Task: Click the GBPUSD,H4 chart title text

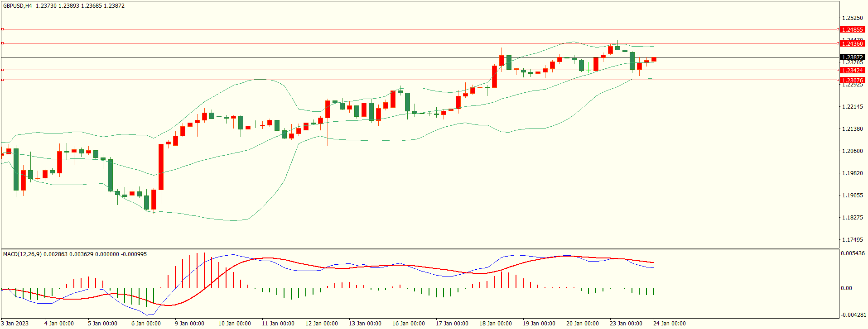Action: pos(18,6)
